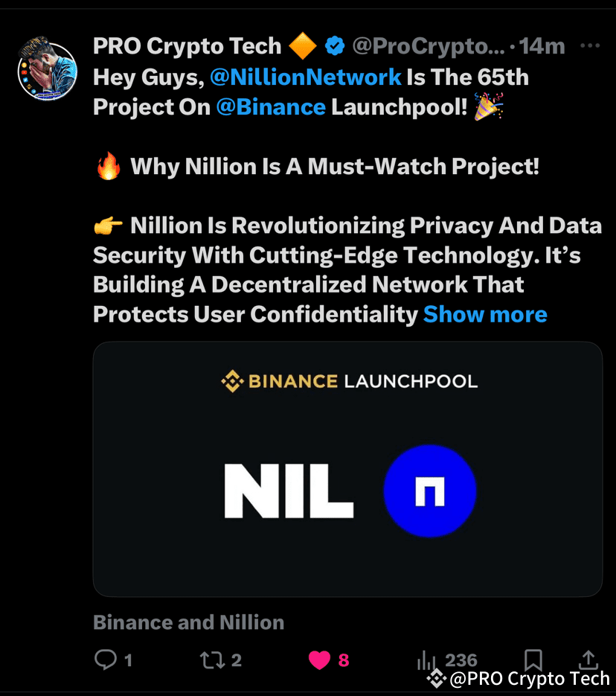Share the tweet using the share icon
The image size is (616, 696).
click(x=588, y=660)
